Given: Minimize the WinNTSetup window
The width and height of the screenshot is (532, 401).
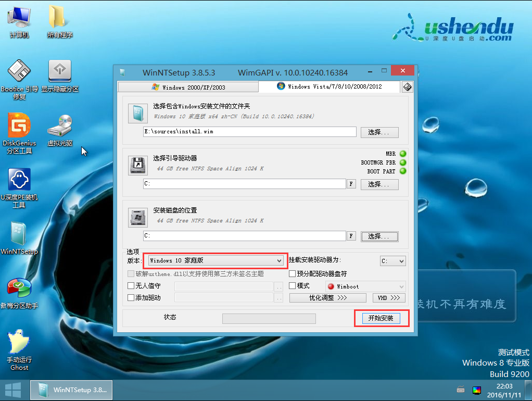Looking at the screenshot, I should 370,71.
